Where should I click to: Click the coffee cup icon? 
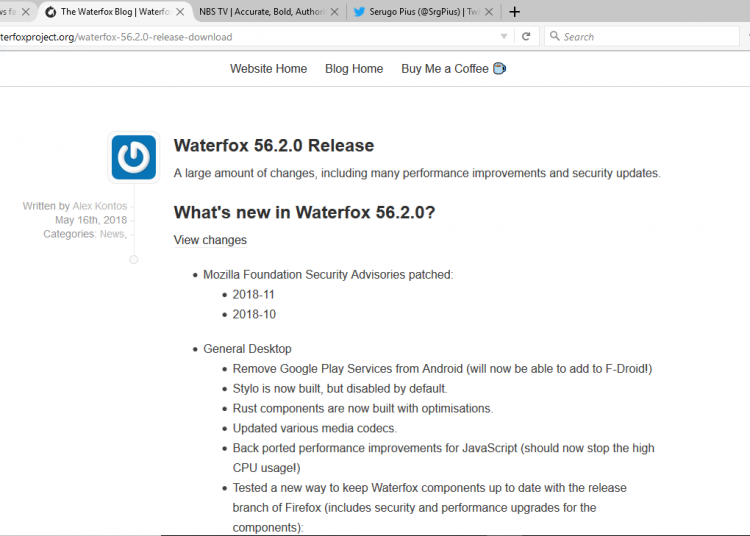500,69
